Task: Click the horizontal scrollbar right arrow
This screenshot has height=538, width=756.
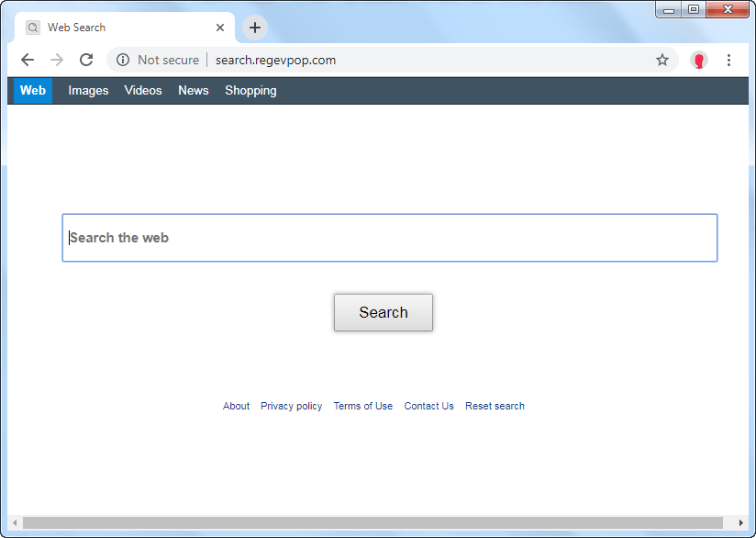Action: tap(740, 523)
